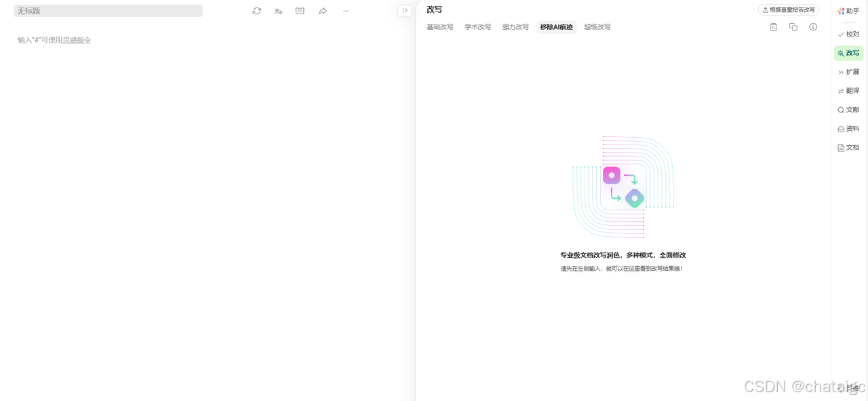Click the translate language icon in editor toolbar
Screen dimensions: 868x401
pos(278,11)
